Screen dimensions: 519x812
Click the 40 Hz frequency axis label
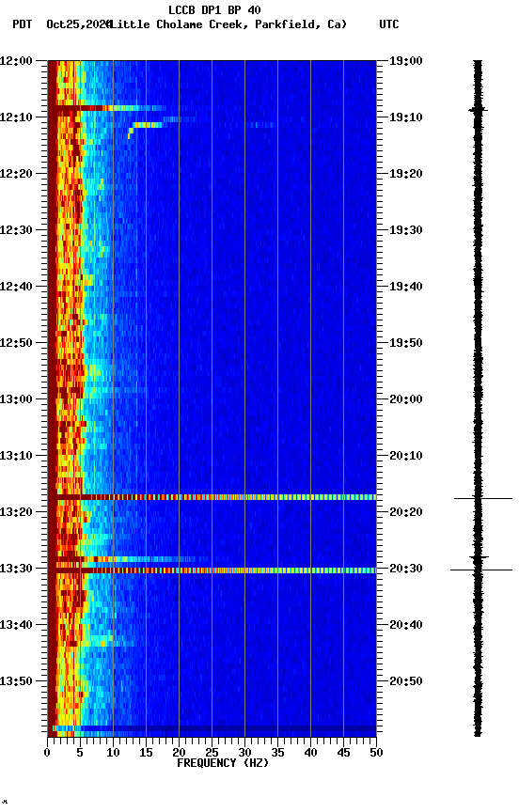(x=310, y=753)
